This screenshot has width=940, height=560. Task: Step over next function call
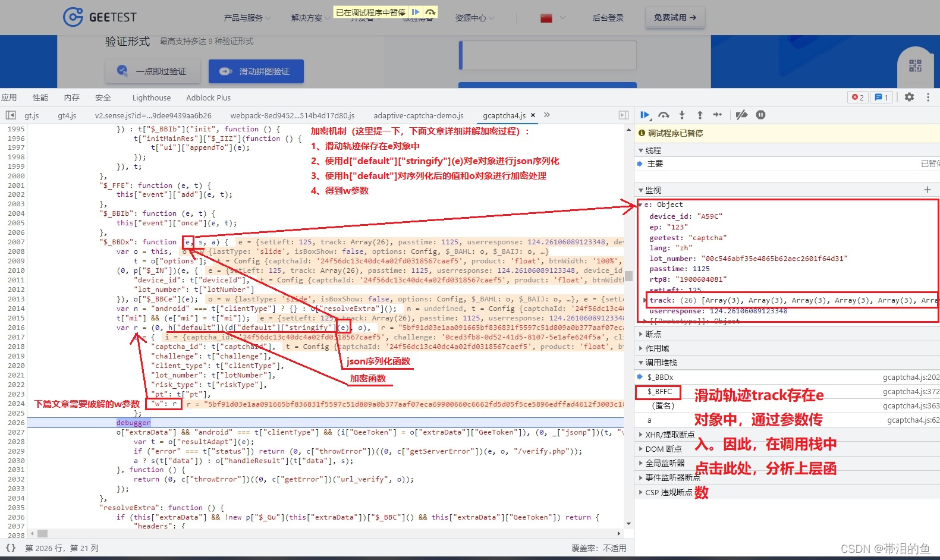(664, 115)
